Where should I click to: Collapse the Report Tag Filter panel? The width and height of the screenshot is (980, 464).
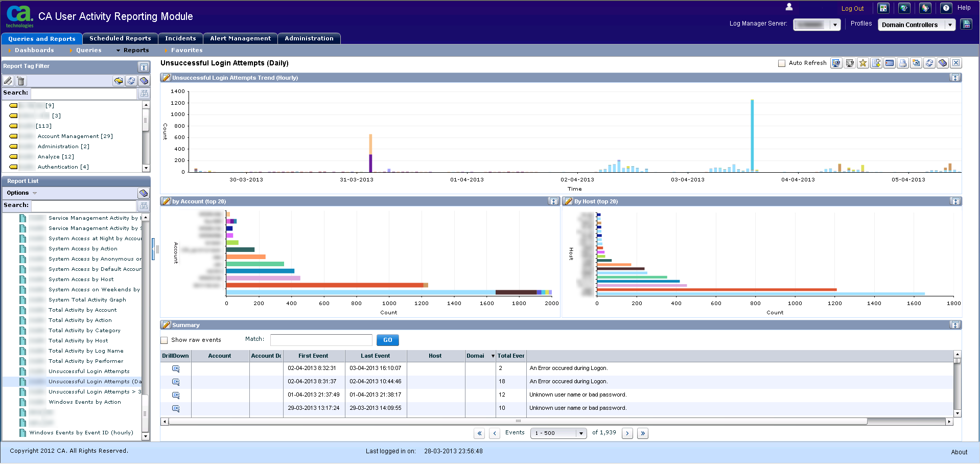144,67
